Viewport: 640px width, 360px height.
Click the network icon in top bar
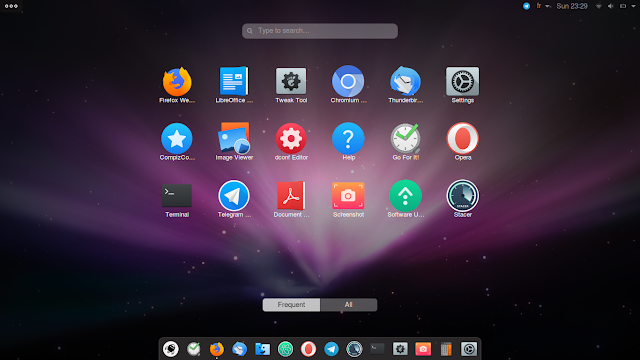tap(599, 6)
